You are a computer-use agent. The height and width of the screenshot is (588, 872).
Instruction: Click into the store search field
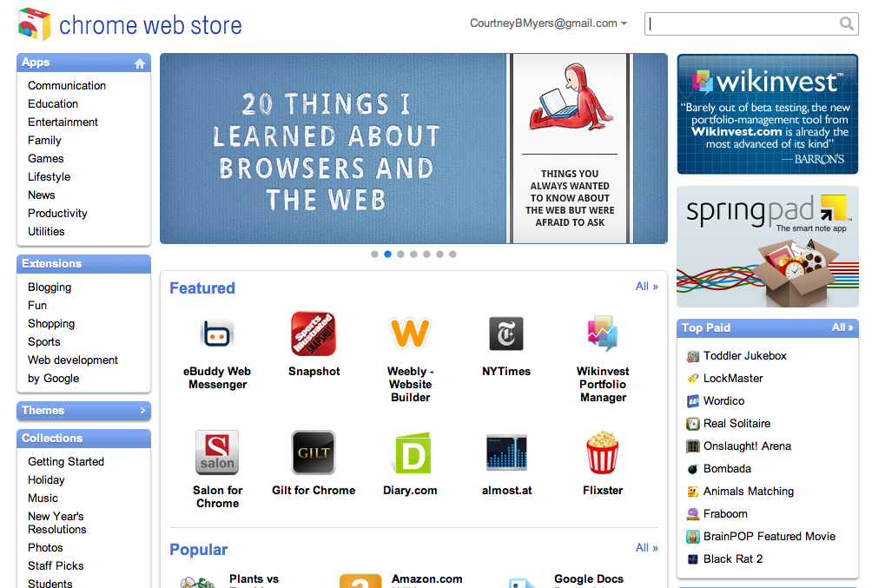[751, 24]
